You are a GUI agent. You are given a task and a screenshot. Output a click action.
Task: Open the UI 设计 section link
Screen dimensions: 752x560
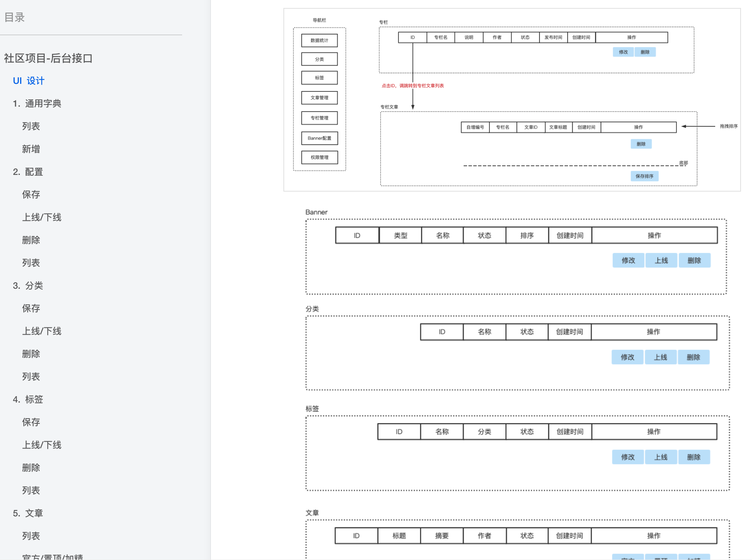coord(28,81)
